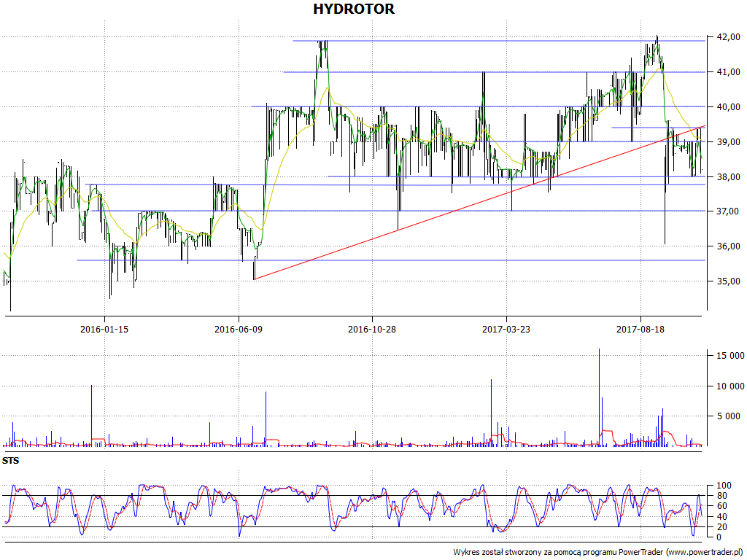
Task: Click the 0 level on STS axis
Action: coord(720,537)
